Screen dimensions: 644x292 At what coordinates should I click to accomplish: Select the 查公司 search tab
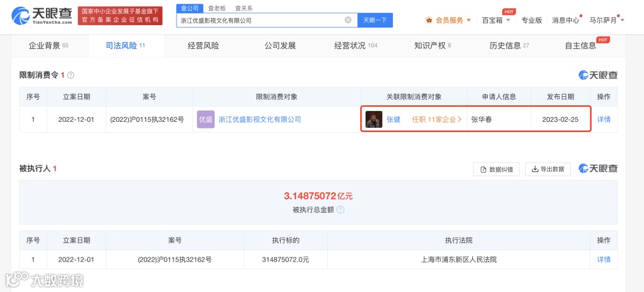tap(190, 8)
